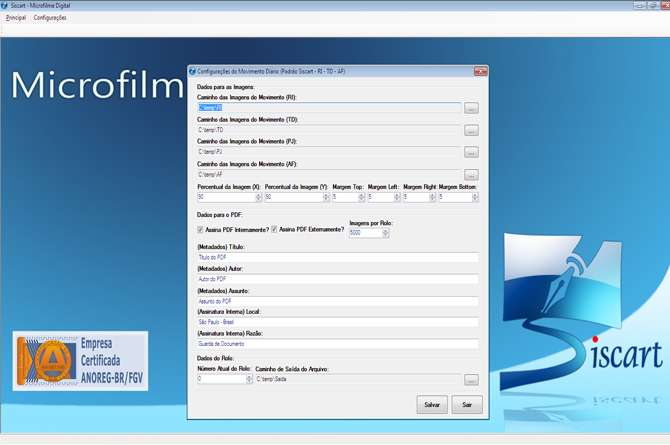Click the Margem Right spinner arrows
The image size is (670, 445).
pos(432,197)
